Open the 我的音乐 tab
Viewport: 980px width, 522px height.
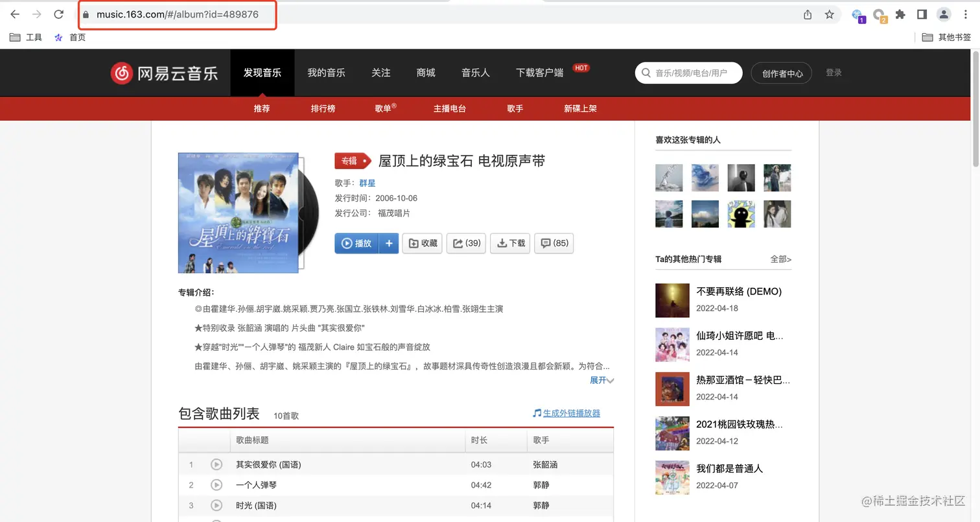click(326, 73)
